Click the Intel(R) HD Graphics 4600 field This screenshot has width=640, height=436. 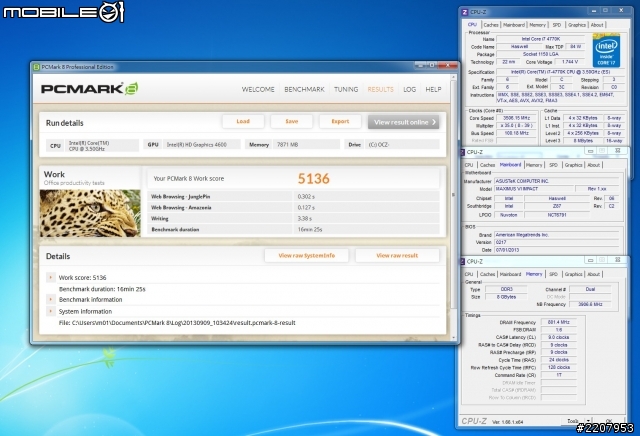pos(202,145)
